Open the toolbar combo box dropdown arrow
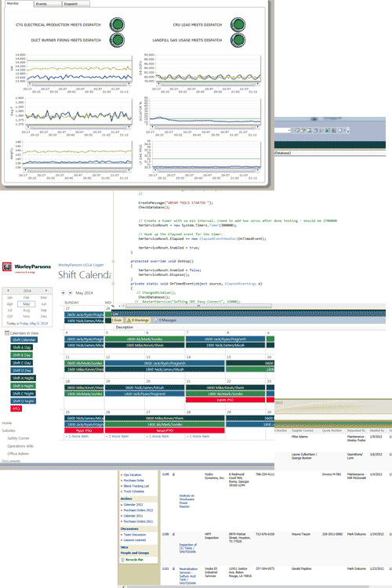392x588 pixels. click(289, 130)
